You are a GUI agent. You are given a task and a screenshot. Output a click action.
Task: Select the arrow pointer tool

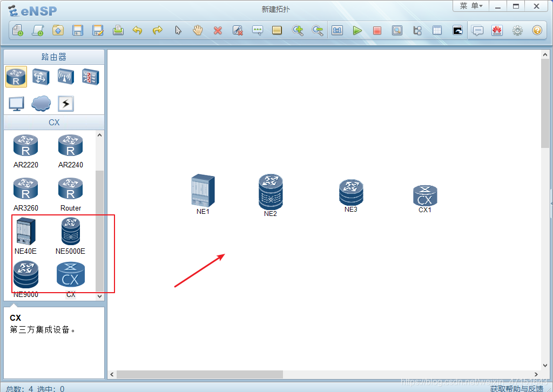pos(178,30)
